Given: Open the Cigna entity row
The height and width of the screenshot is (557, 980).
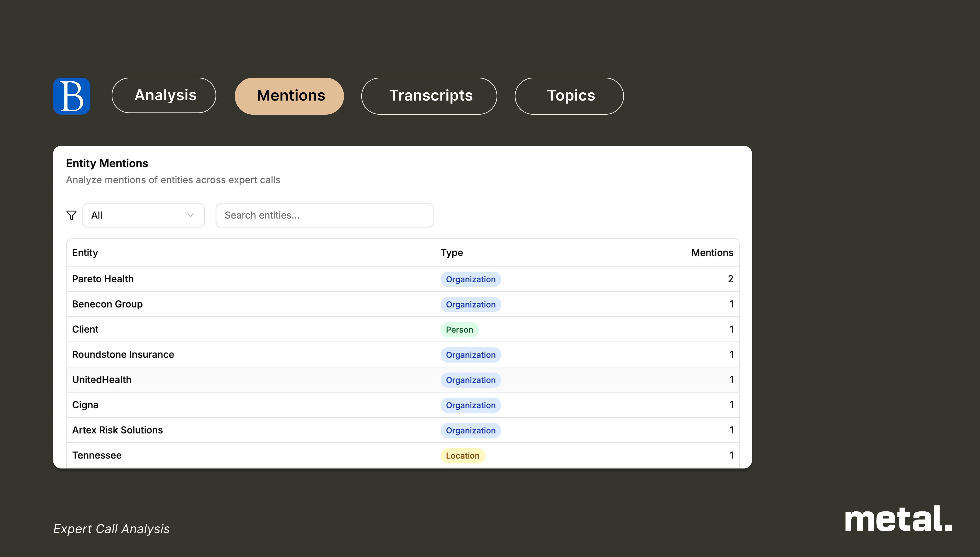Looking at the screenshot, I should point(403,405).
